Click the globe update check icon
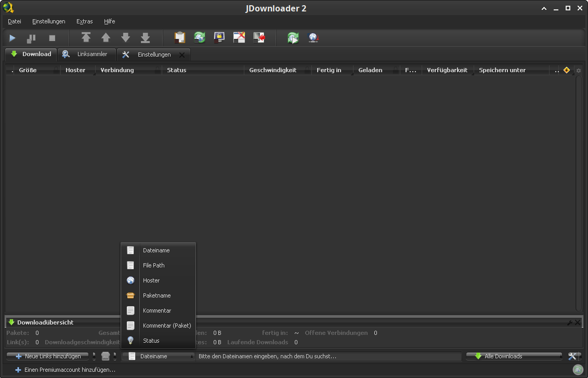This screenshot has width=588, height=378. [x=313, y=37]
